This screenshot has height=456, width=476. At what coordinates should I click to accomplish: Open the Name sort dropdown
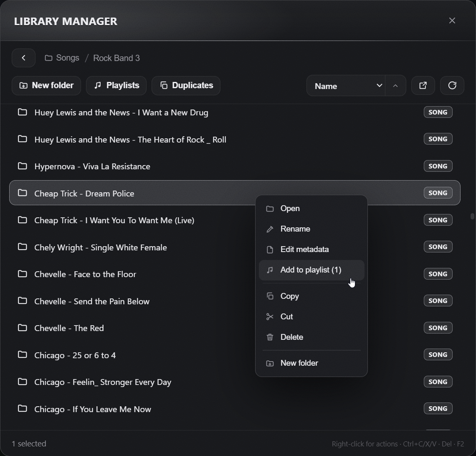(346, 86)
